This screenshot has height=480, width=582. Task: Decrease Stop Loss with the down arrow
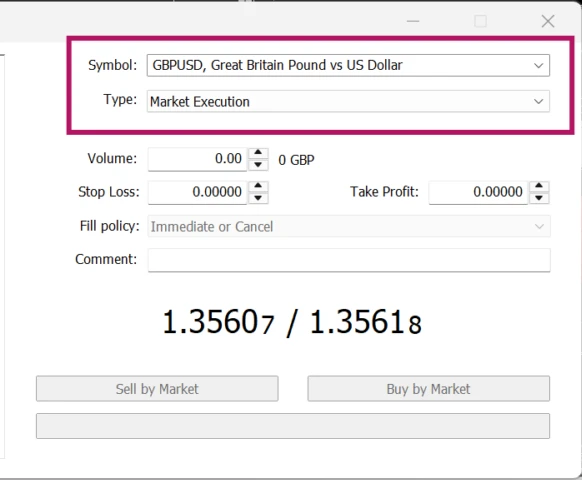(258, 198)
